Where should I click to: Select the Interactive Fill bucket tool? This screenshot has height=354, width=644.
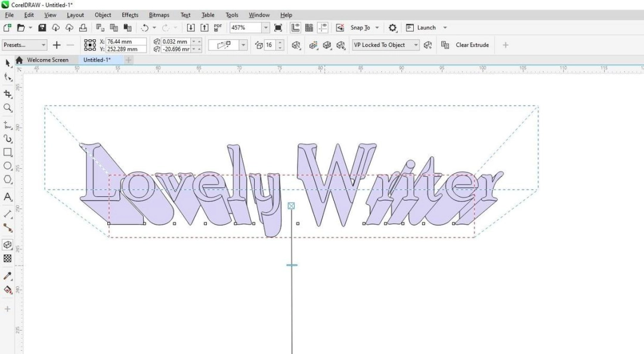click(x=7, y=290)
